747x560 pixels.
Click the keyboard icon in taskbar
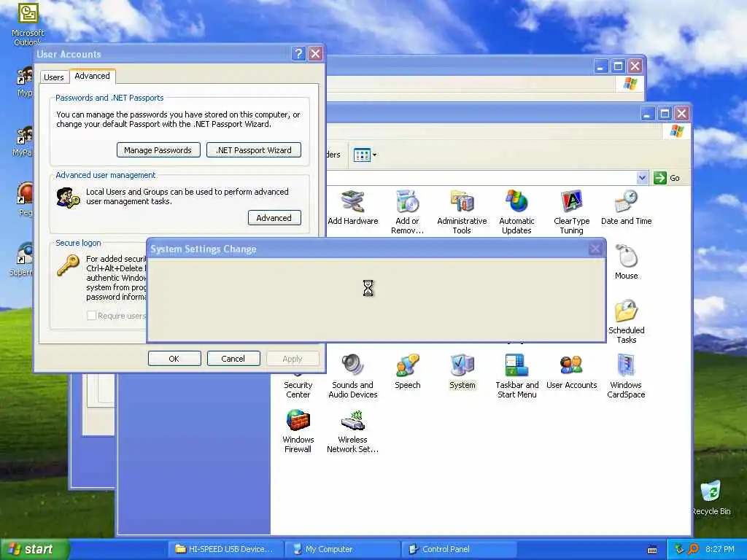point(652,550)
